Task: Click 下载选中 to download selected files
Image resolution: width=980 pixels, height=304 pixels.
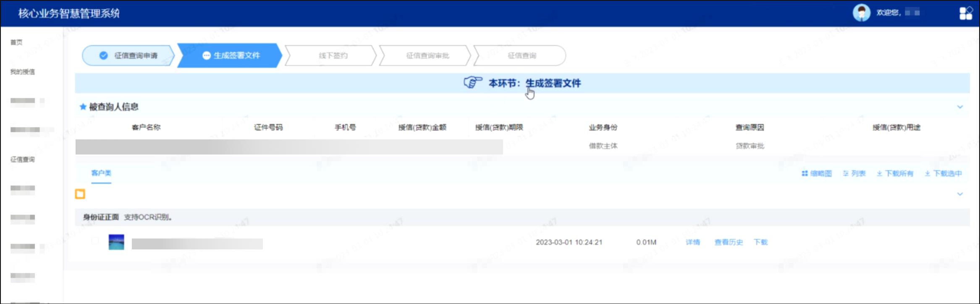Action: (x=943, y=173)
